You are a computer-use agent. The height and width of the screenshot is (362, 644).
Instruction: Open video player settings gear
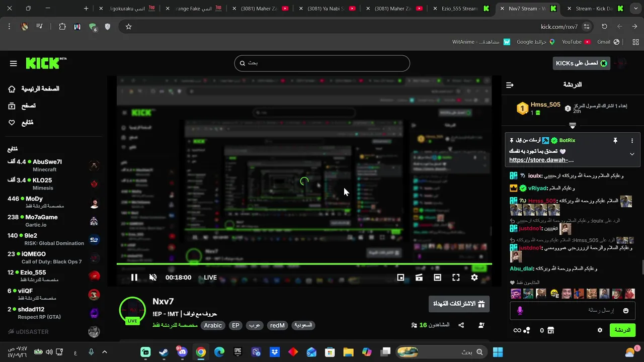click(474, 278)
